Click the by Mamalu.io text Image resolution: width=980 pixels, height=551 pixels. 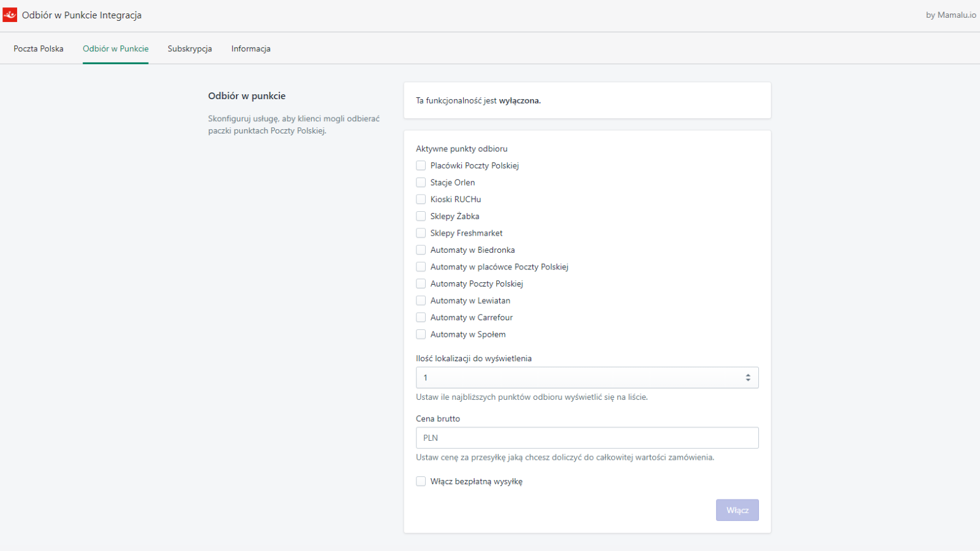click(x=951, y=15)
